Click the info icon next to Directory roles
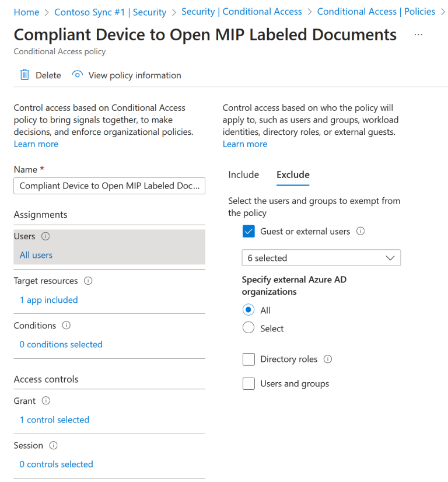 (327, 359)
